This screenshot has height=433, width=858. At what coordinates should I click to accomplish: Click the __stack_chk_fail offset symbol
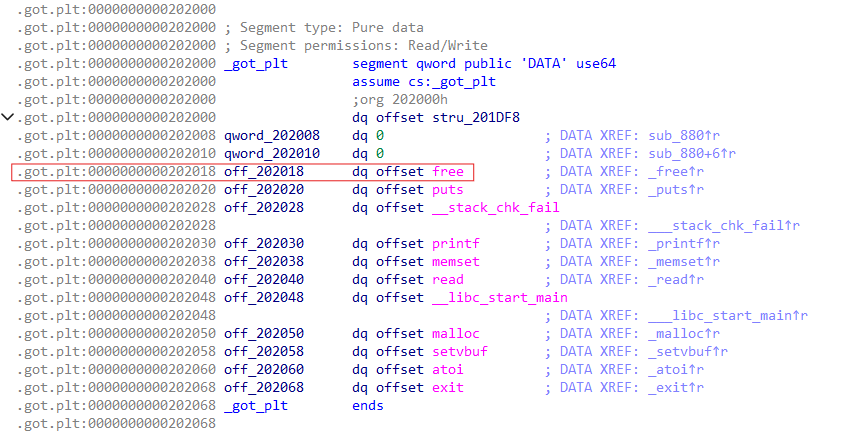point(495,208)
